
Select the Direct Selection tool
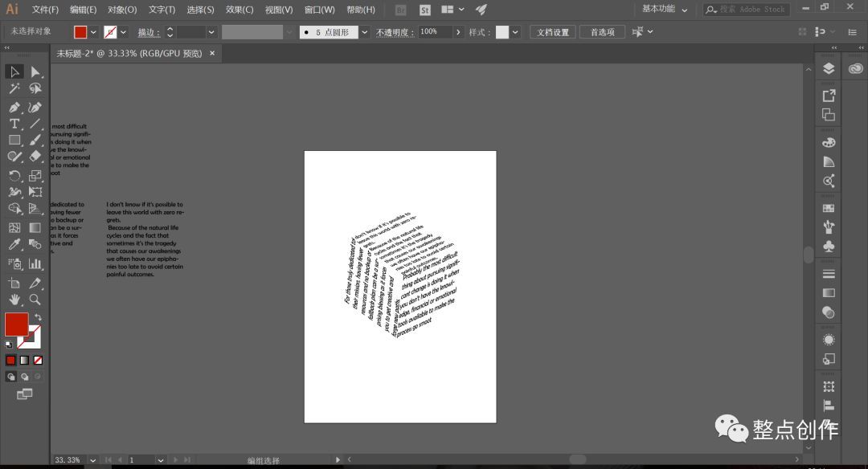pos(35,72)
